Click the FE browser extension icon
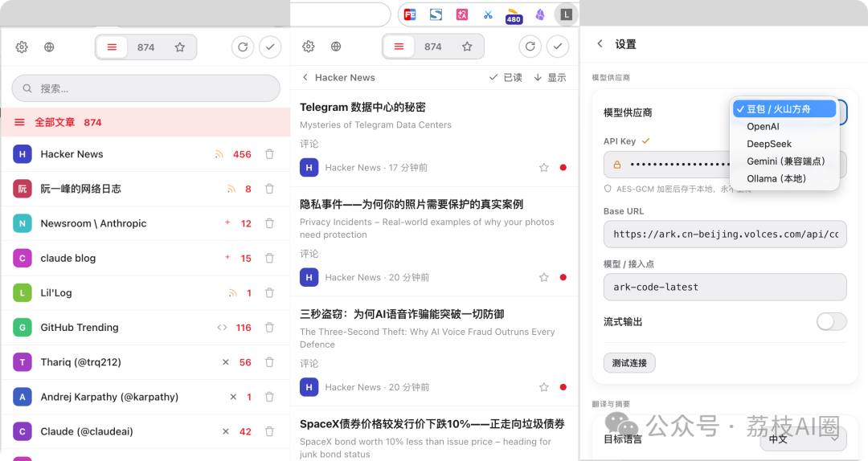868x461 pixels. coord(410,15)
